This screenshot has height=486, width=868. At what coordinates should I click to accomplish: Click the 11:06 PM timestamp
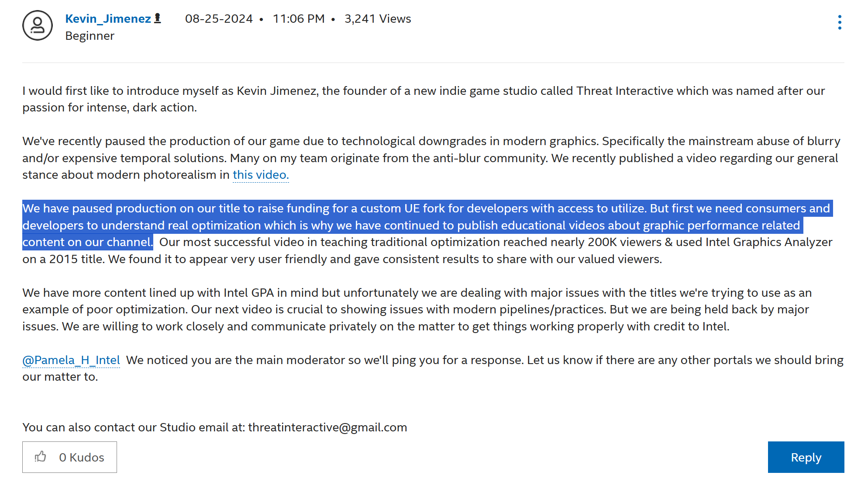point(299,19)
